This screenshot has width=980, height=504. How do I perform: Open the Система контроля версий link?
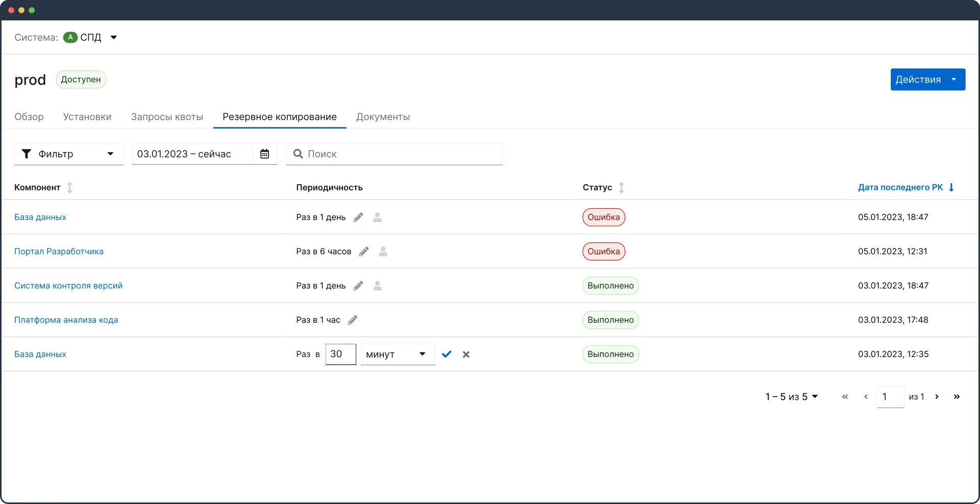68,286
